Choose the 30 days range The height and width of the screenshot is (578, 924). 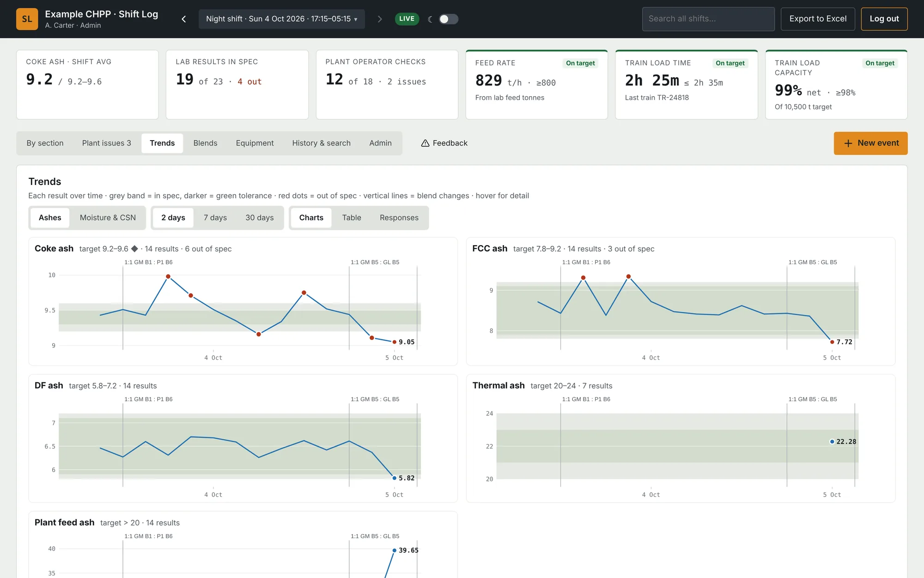point(260,218)
